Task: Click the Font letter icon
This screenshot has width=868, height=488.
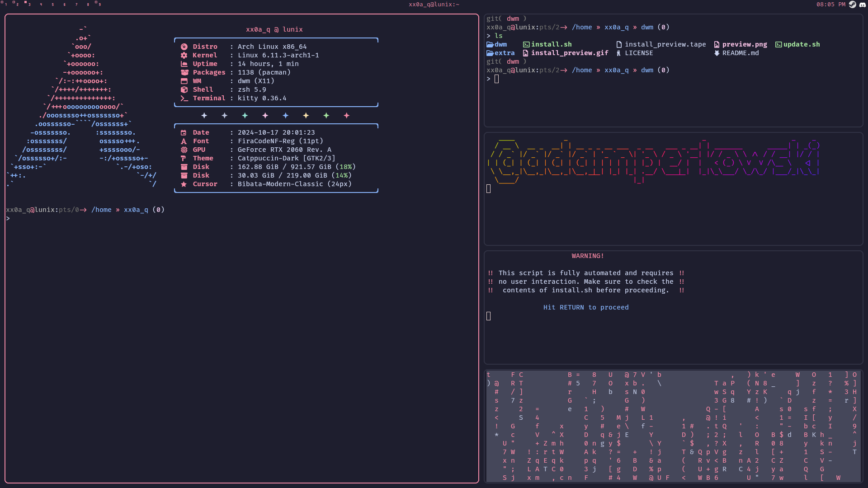Action: click(184, 141)
